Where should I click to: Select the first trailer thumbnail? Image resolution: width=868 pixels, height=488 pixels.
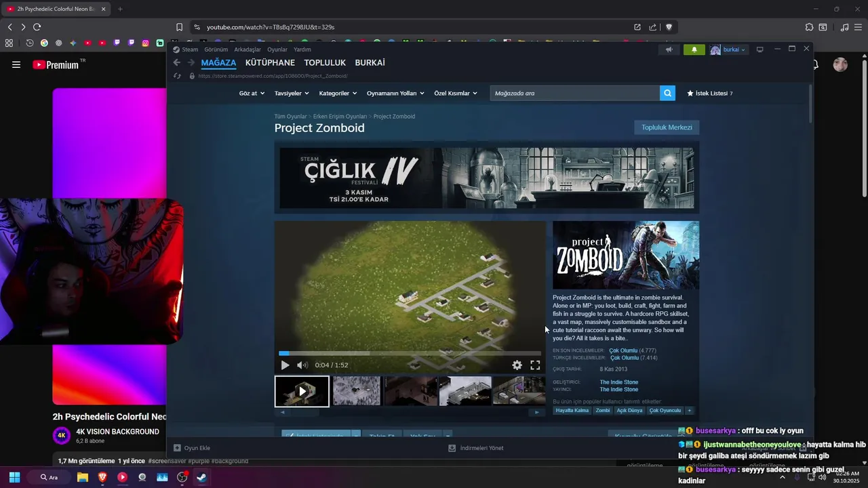tap(302, 391)
